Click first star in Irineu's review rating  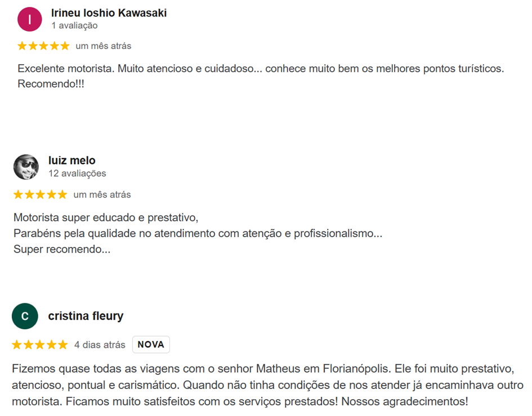pos(23,46)
